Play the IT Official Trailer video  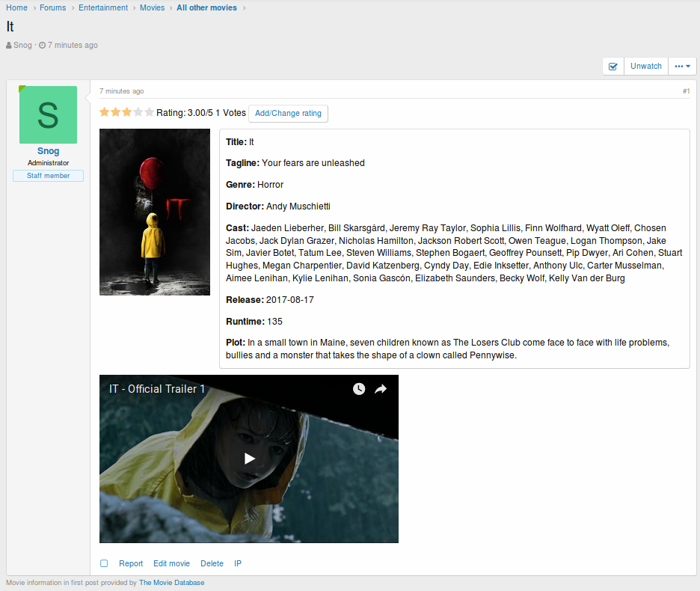[249, 459]
